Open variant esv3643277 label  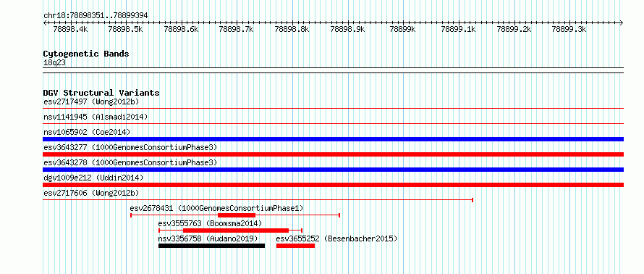pos(130,147)
